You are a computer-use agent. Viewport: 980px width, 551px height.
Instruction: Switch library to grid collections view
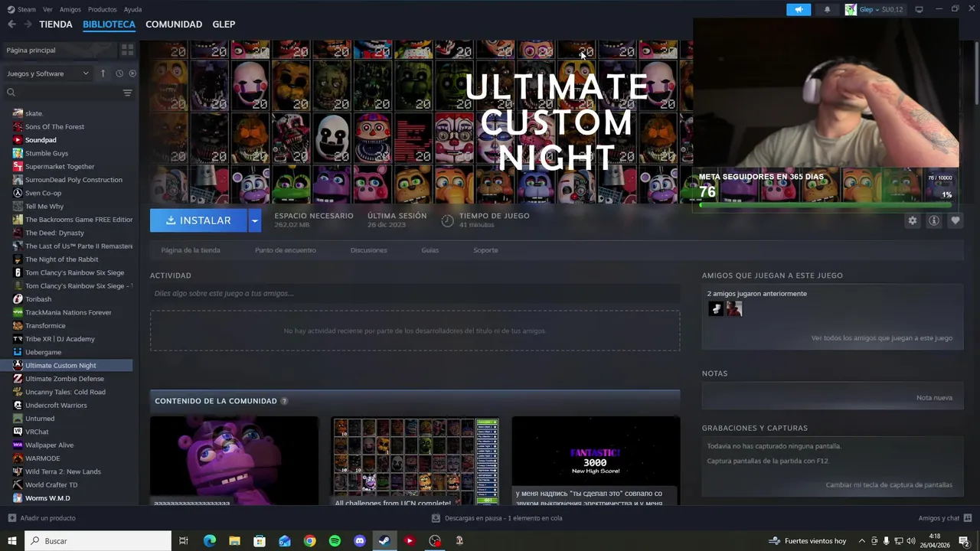point(127,50)
